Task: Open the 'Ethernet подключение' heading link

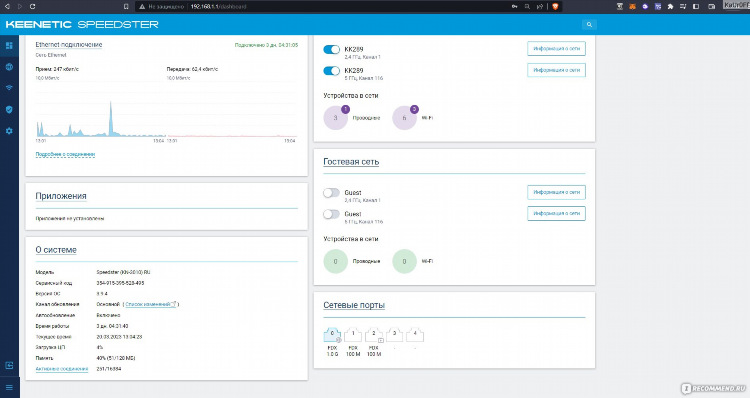Action: (69, 44)
